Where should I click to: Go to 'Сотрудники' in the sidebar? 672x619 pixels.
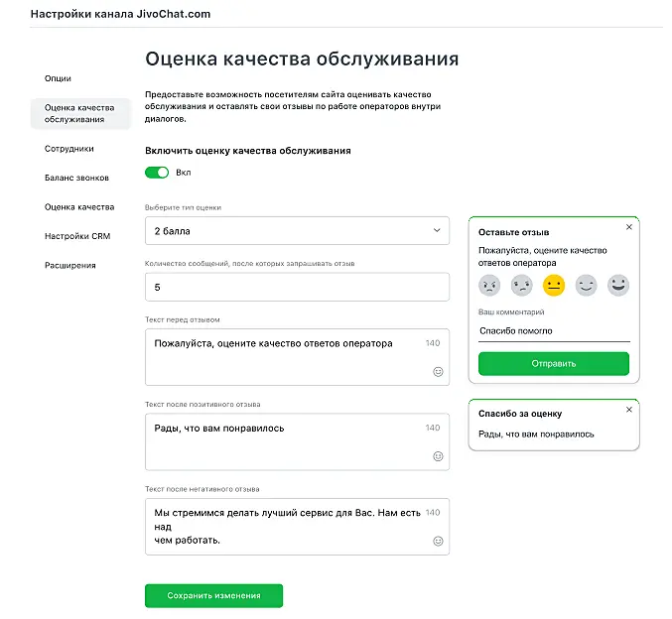click(69, 149)
